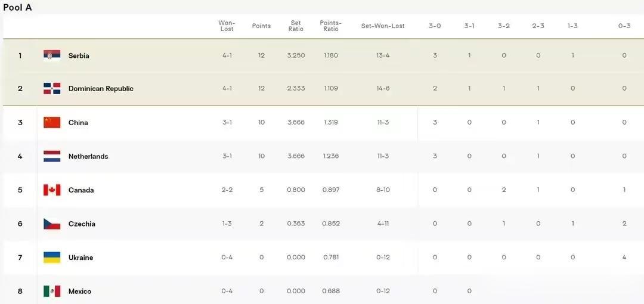Click the Set-Won-Lost column header
Image resolution: width=644 pixels, height=304 pixels.
383,26
